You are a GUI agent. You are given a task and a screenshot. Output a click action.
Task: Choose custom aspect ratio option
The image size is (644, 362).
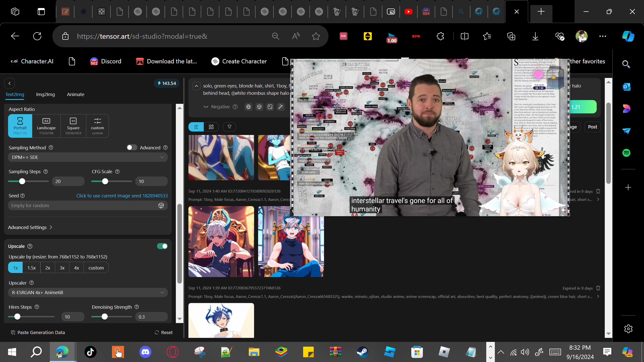(97, 126)
